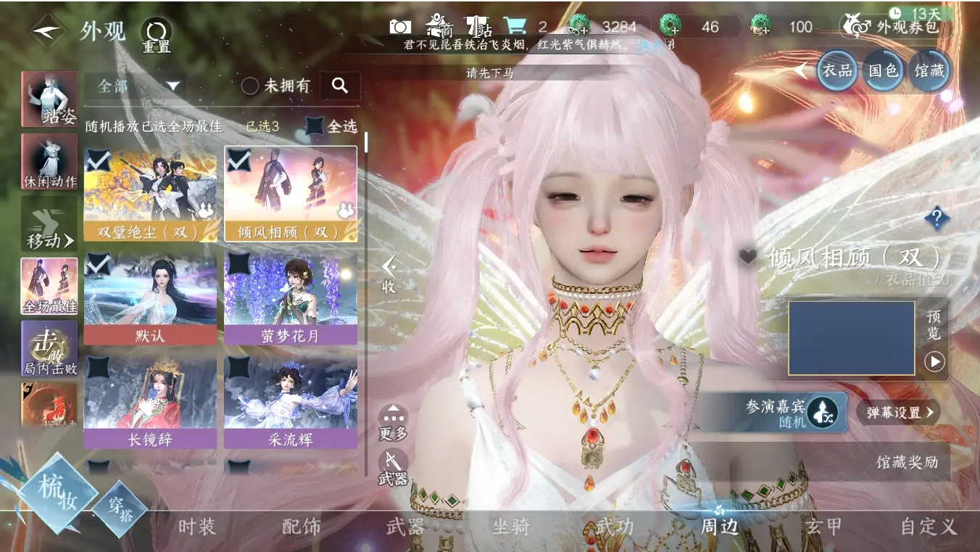980x552 pixels.
Task: Switch to the 玄甲 tab
Action: pyautogui.click(x=824, y=527)
